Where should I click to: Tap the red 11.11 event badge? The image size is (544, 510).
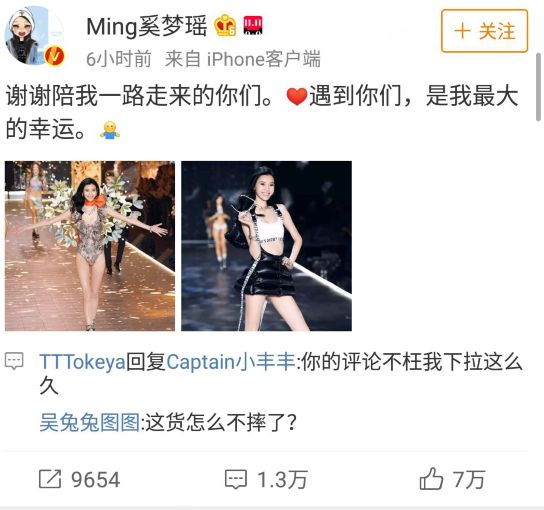point(253,26)
